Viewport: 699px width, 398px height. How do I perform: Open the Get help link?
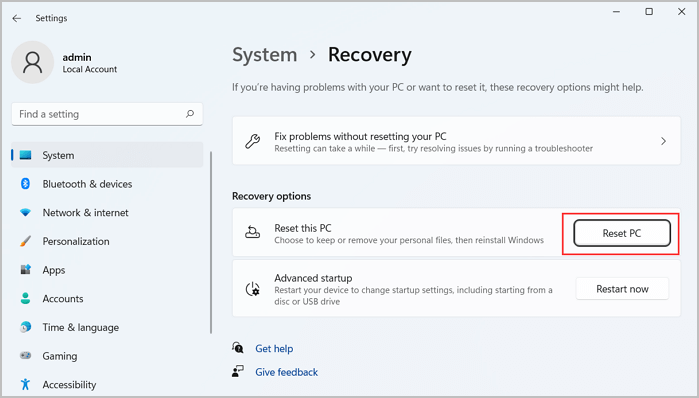[274, 349]
